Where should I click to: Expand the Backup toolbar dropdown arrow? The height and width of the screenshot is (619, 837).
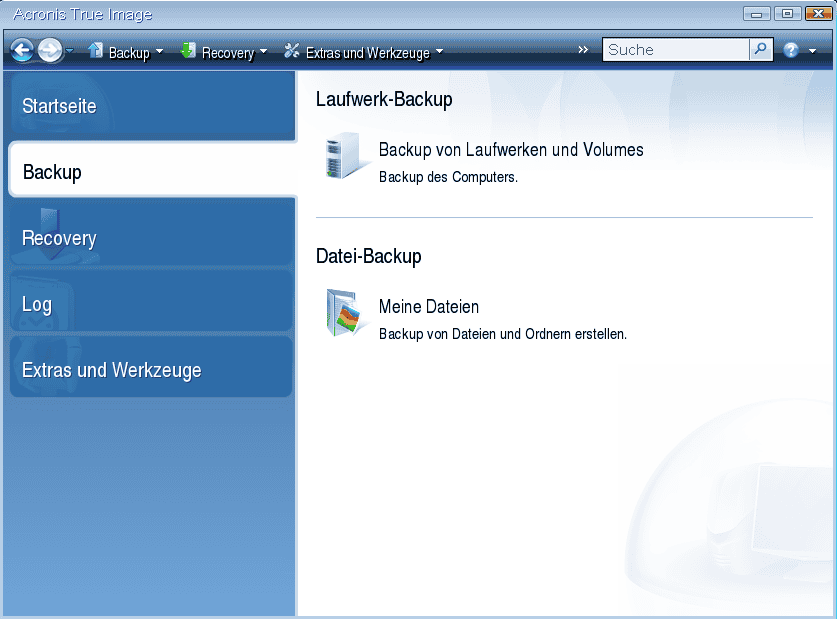pos(160,52)
